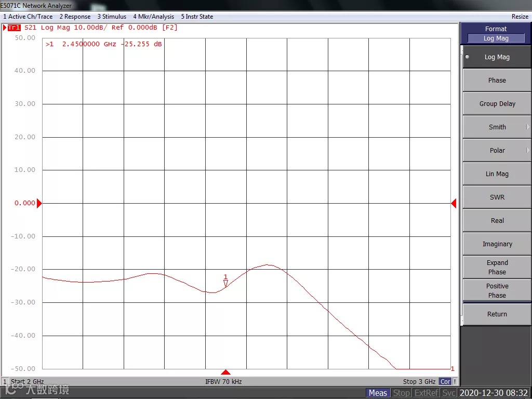532x399 pixels.
Task: Select the SWR format softkey
Action: (497, 197)
